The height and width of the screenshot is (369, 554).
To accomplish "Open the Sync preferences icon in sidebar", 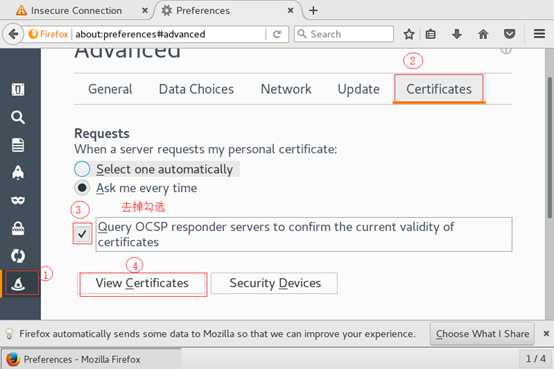I will tap(18, 256).
